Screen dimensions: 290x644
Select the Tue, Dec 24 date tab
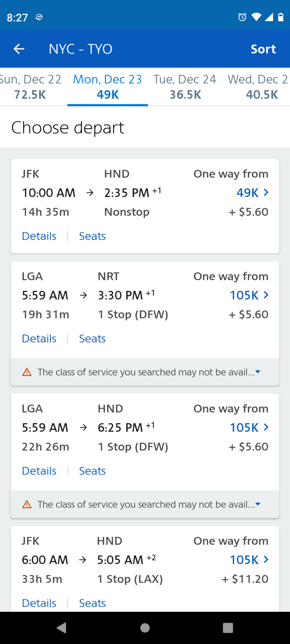click(x=185, y=87)
